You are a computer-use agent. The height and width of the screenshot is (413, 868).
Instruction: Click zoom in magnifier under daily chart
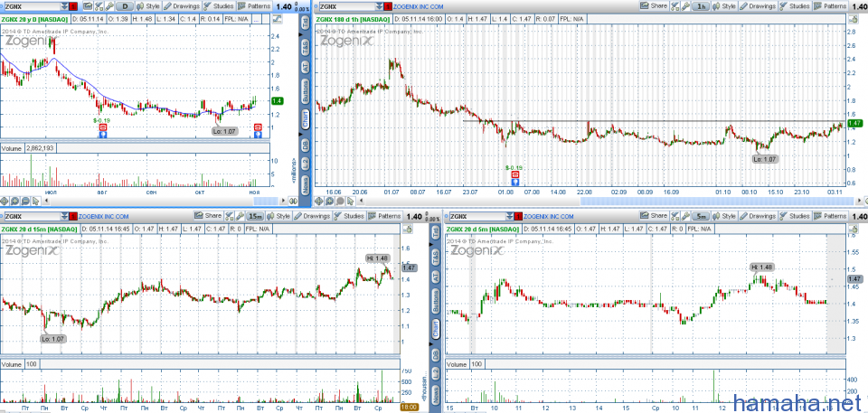15,201
